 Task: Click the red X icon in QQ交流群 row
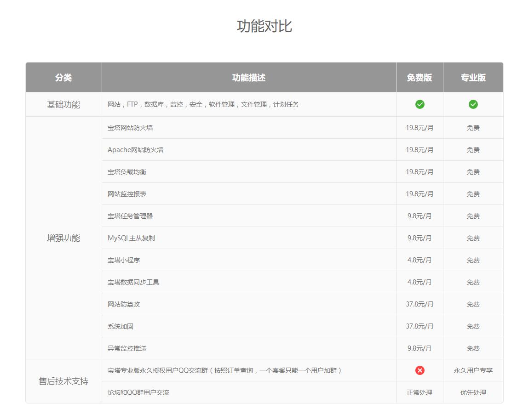pyautogui.click(x=419, y=370)
